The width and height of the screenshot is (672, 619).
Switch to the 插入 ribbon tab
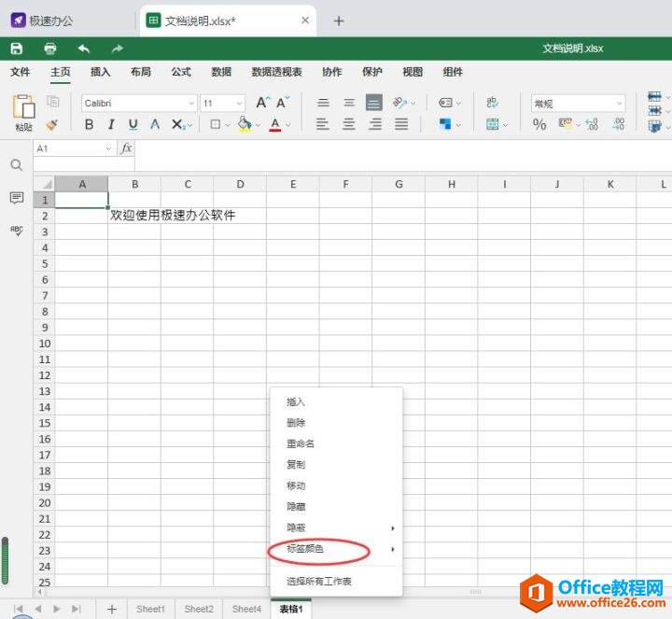pos(100,72)
